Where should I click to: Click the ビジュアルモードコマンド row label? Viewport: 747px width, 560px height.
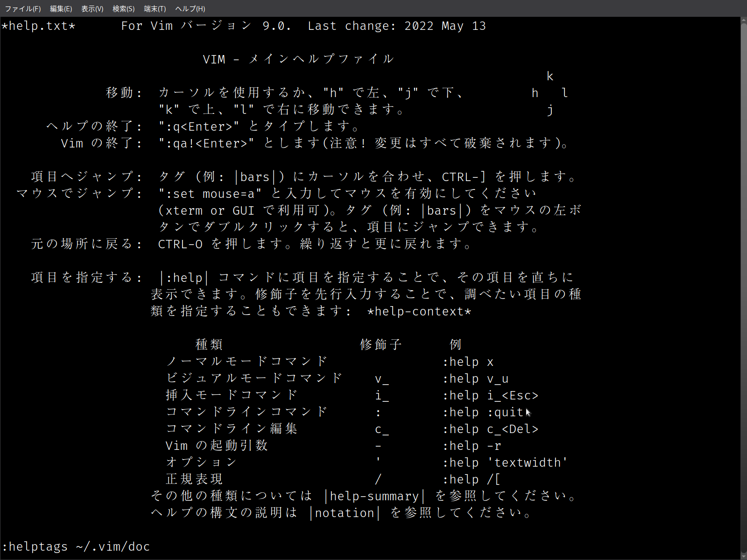(x=255, y=378)
